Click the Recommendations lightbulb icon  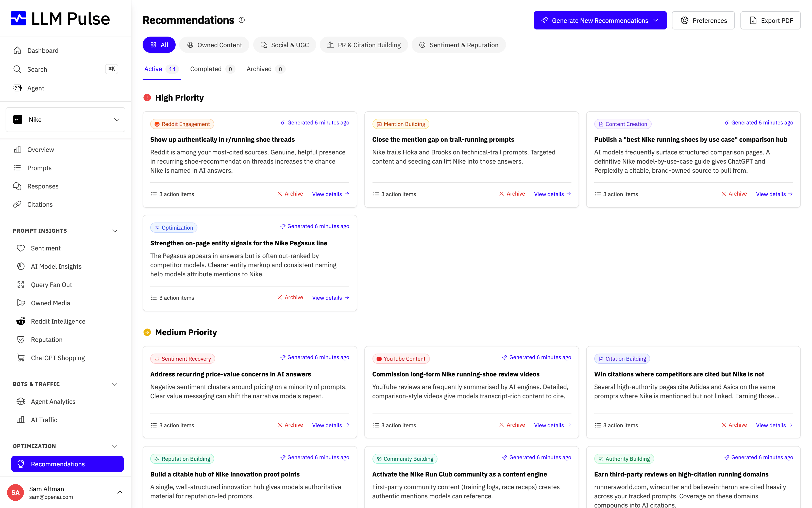click(x=21, y=464)
